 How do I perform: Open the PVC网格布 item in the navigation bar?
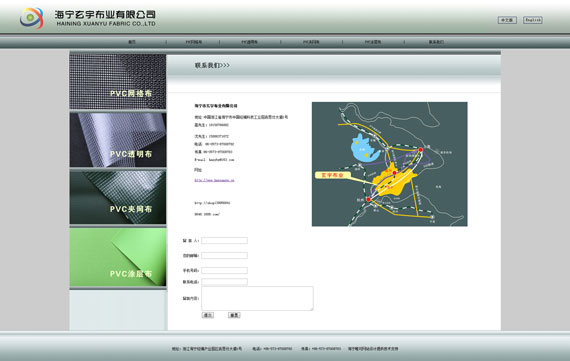point(194,42)
